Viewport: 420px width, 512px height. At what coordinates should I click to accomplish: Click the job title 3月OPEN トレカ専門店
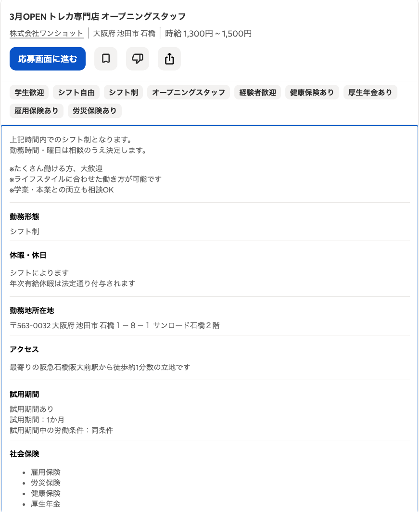(98, 16)
